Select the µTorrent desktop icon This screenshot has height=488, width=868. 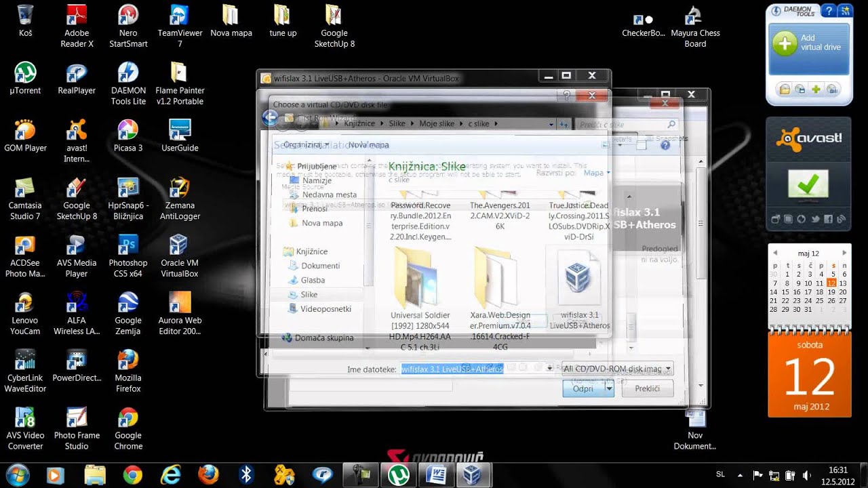tap(25, 77)
